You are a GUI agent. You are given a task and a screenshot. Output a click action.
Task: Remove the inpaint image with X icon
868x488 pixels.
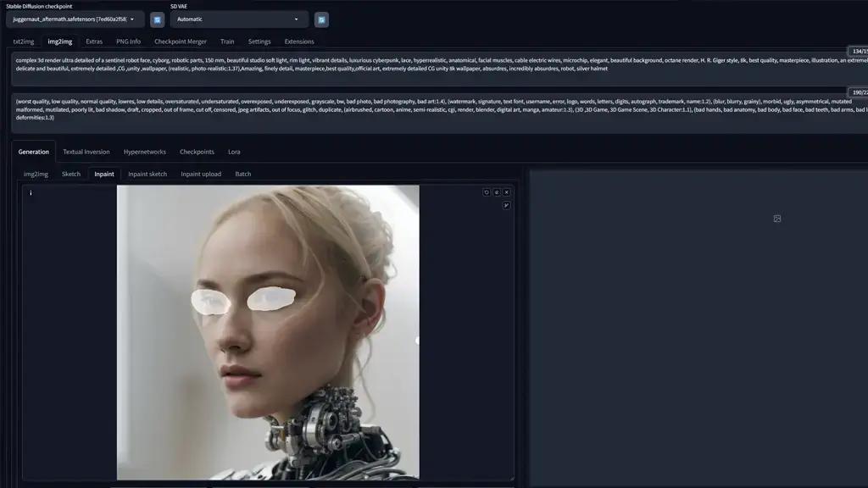coord(507,192)
